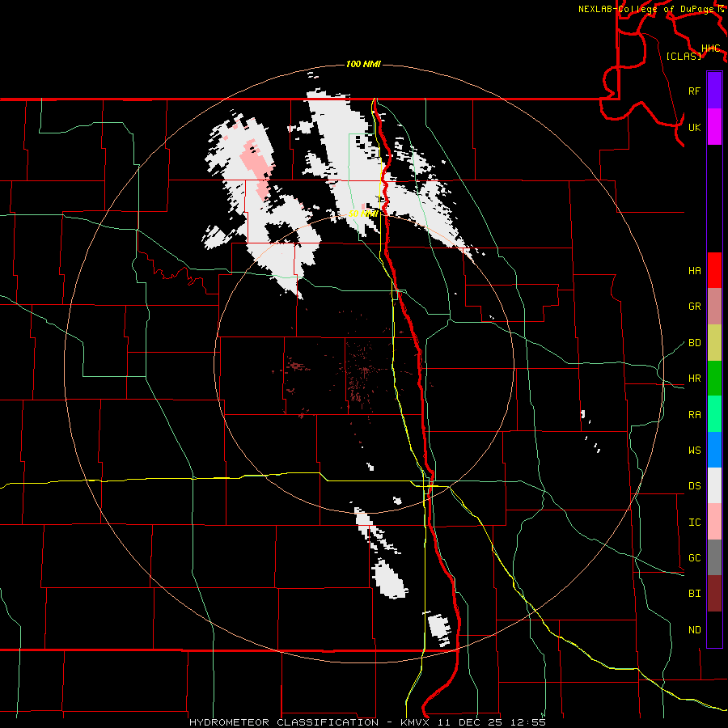The width and height of the screenshot is (728, 728).
Task: Click the RF legend label
Action: click(695, 91)
